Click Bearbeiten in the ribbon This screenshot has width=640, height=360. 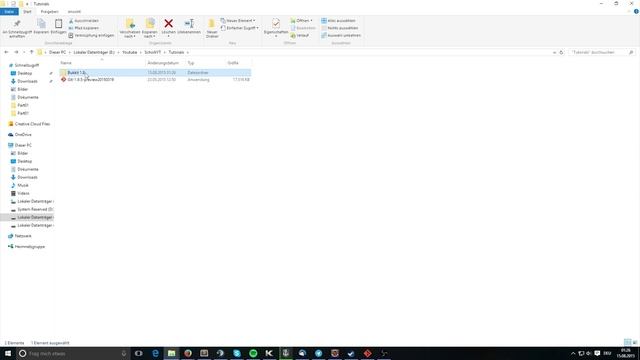point(303,28)
